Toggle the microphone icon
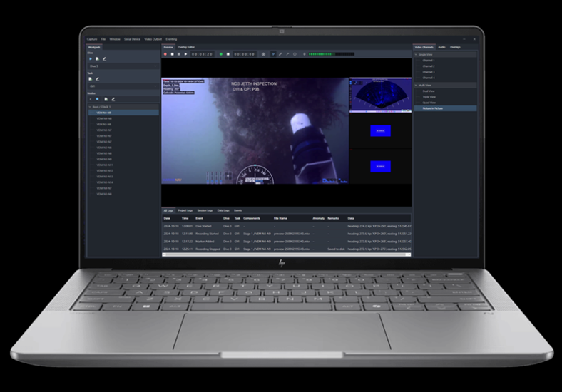The width and height of the screenshot is (562, 392). (305, 54)
